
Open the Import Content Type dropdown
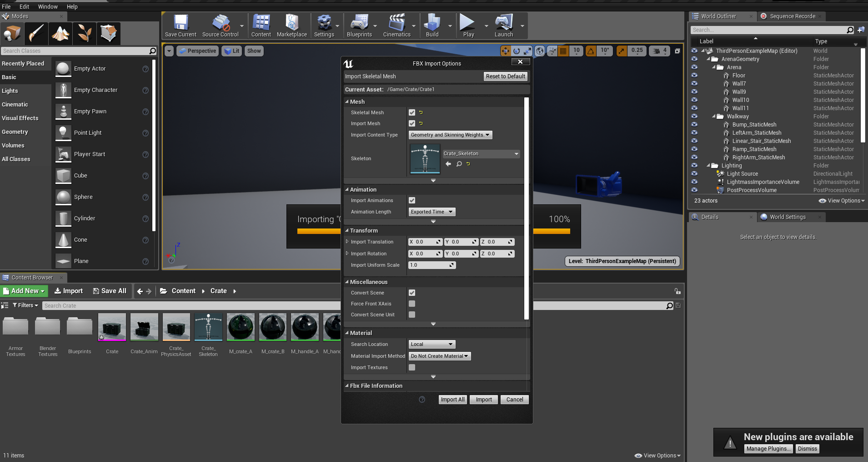pos(450,135)
